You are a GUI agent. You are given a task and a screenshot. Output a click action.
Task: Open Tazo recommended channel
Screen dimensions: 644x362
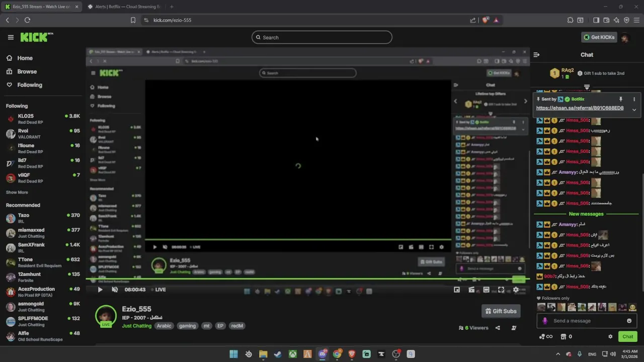click(43, 218)
